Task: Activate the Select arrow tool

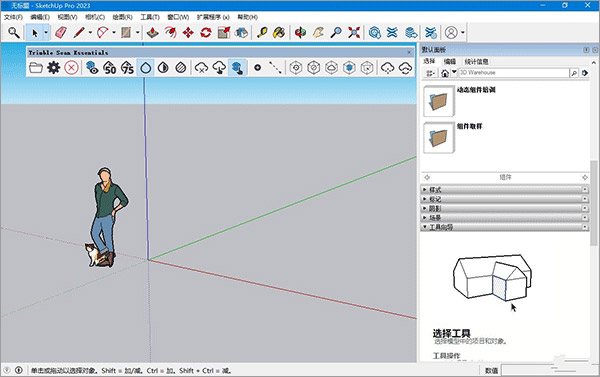Action: (x=34, y=33)
